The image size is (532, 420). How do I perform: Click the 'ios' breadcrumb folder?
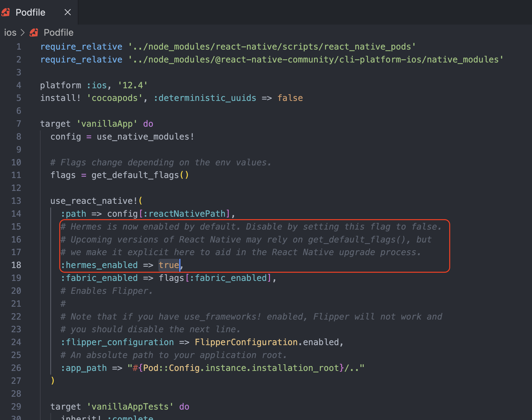(10, 32)
